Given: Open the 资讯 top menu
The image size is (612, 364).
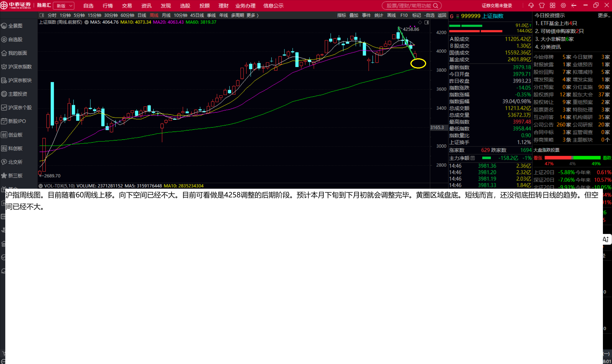Looking at the screenshot, I should click(146, 6).
